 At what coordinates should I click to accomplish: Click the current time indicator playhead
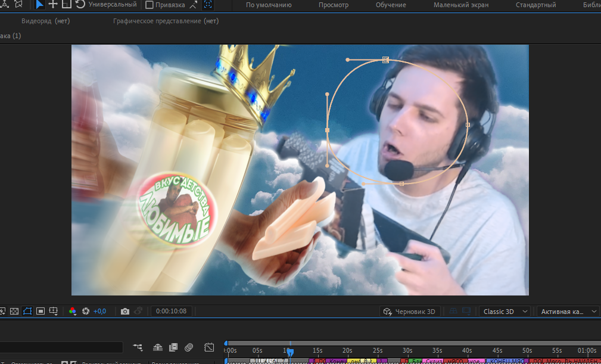[x=291, y=351]
